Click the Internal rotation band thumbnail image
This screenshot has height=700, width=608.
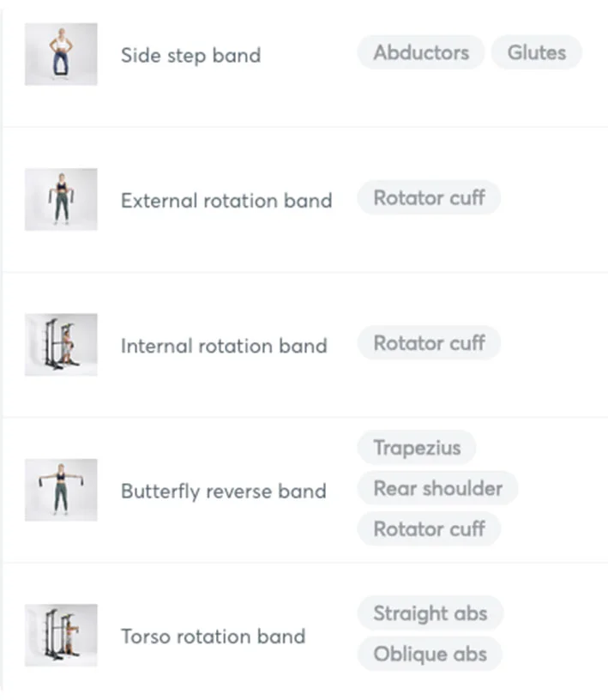coord(61,344)
